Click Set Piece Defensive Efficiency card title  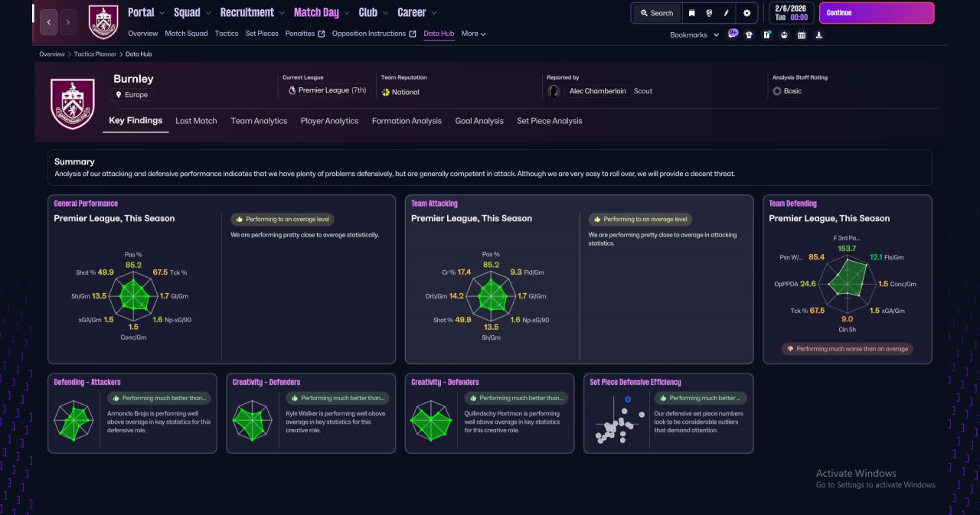pos(635,382)
